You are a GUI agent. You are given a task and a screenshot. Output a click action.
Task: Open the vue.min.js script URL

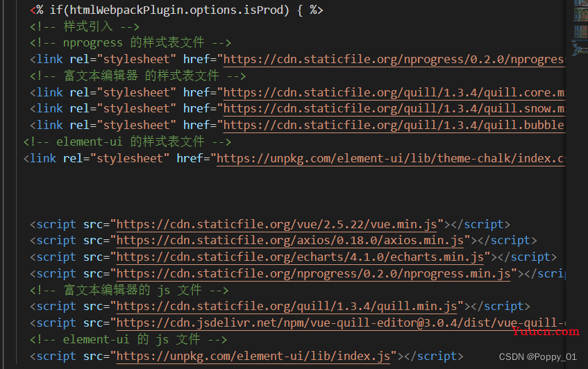click(277, 225)
